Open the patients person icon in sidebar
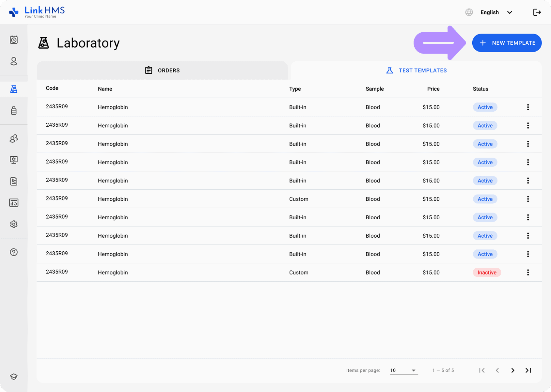 click(x=14, y=61)
